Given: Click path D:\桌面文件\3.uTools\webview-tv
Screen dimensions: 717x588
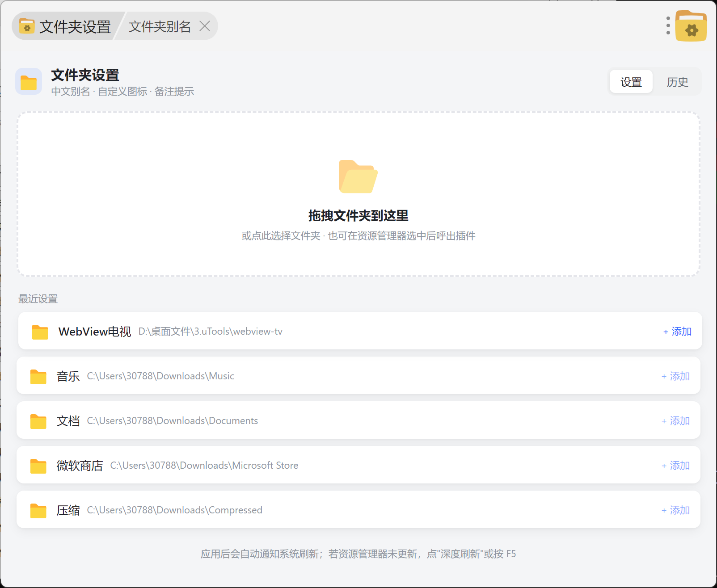Looking at the screenshot, I should 211,331.
